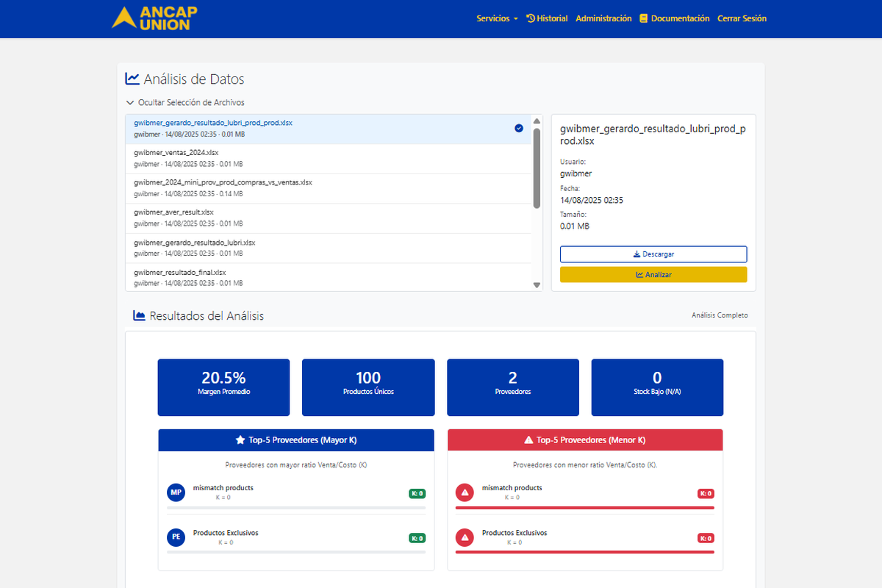Click Cerrar Sesión in the navbar
This screenshot has width=882, height=588.
tap(742, 18)
